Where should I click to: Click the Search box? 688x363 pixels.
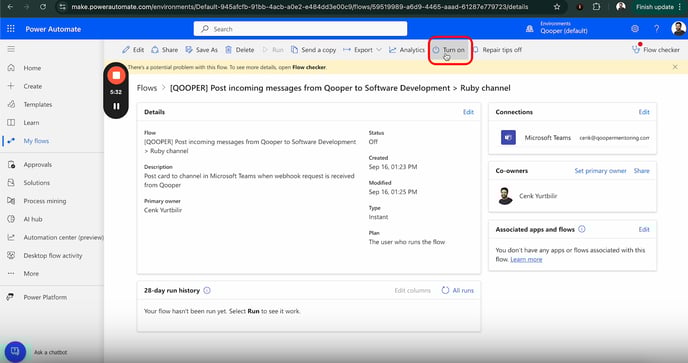pos(300,29)
